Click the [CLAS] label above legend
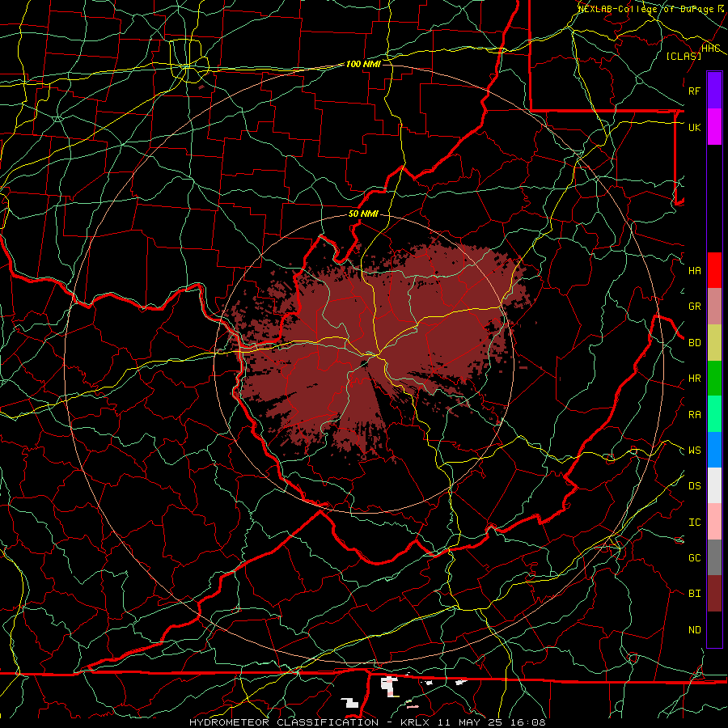Image resolution: width=728 pixels, height=728 pixels. coord(684,56)
